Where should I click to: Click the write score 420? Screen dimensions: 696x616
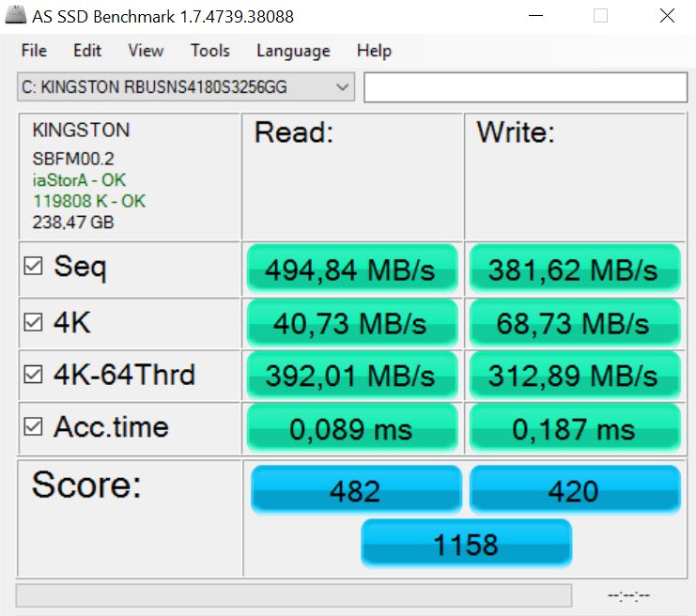(x=575, y=490)
